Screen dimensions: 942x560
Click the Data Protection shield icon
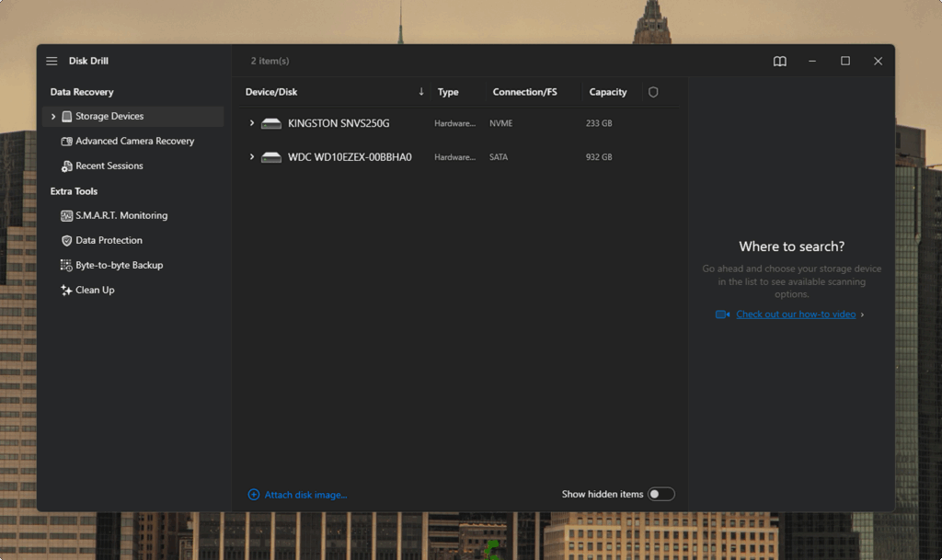click(x=66, y=240)
